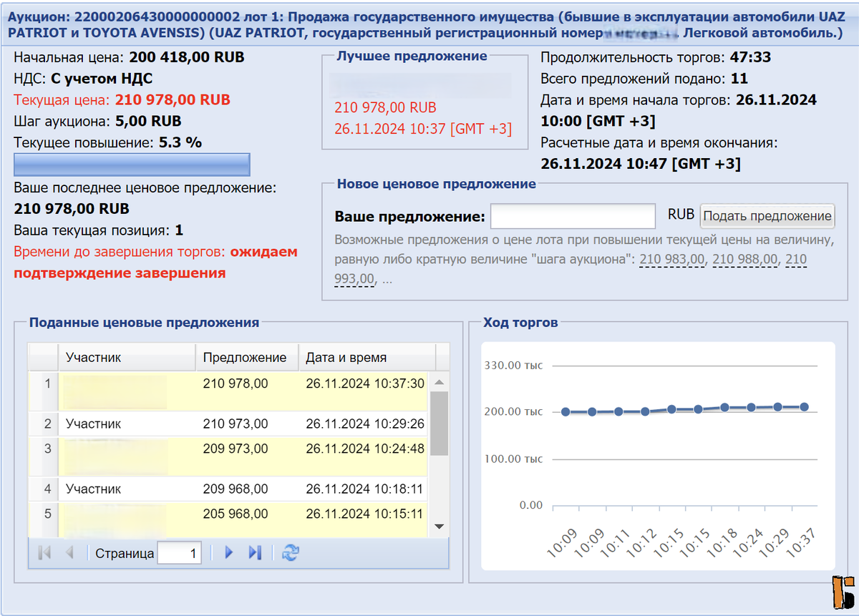Go to first page of bids
This screenshot has height=616, width=859.
(44, 553)
